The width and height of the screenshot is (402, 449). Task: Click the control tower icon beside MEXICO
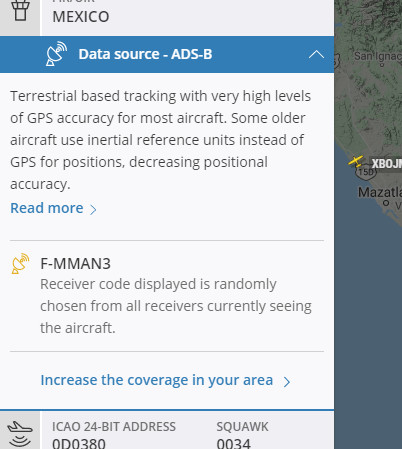[20, 10]
